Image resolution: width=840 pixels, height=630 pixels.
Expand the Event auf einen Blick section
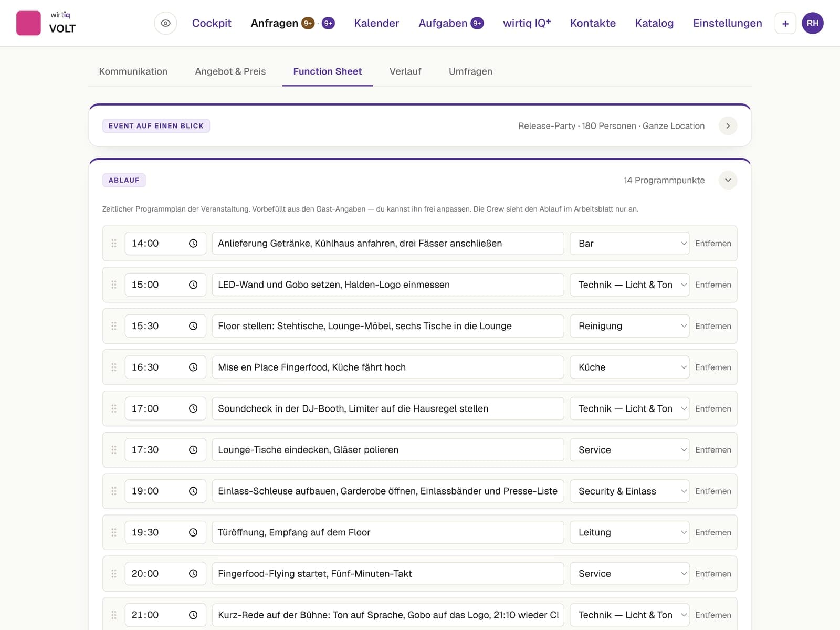coord(728,126)
